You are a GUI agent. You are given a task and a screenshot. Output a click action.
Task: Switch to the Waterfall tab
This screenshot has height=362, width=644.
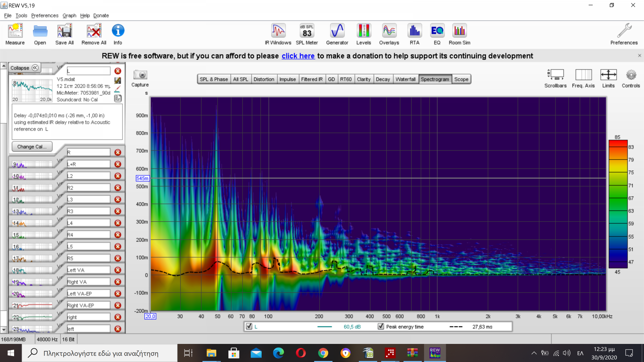(x=406, y=79)
